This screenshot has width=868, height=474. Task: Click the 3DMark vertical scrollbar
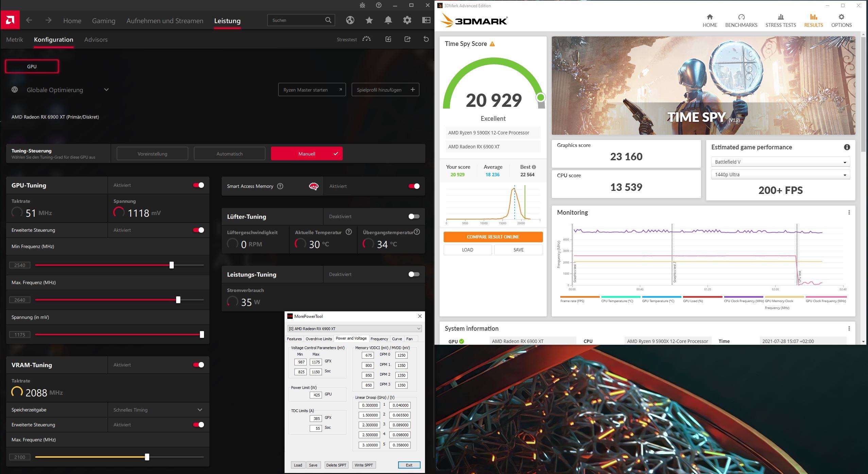tap(863, 94)
